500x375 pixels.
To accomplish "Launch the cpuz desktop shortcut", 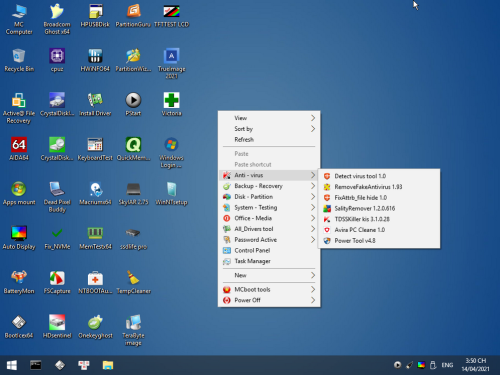I will (57, 60).
